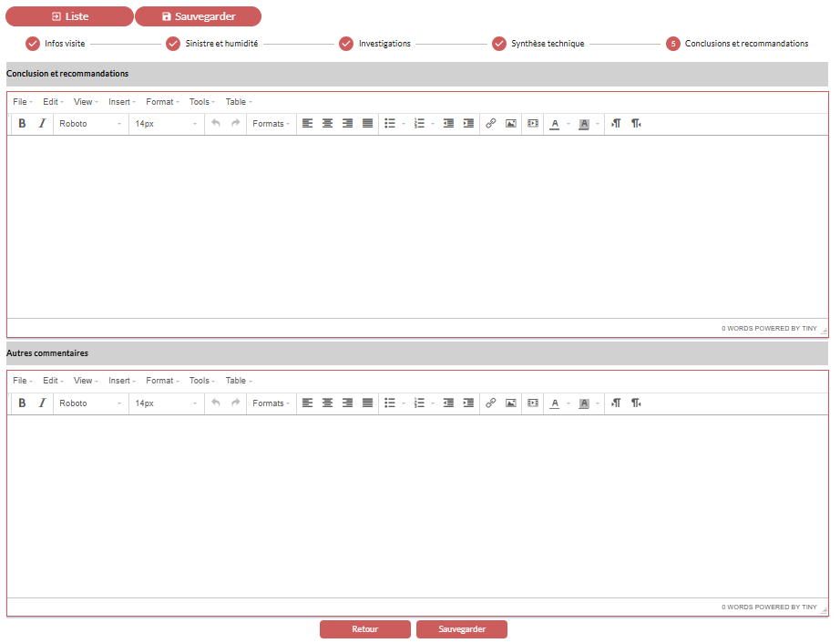The height and width of the screenshot is (643, 840).
Task: Open Tools menu in Autres commentaires editor
Action: click(x=201, y=381)
